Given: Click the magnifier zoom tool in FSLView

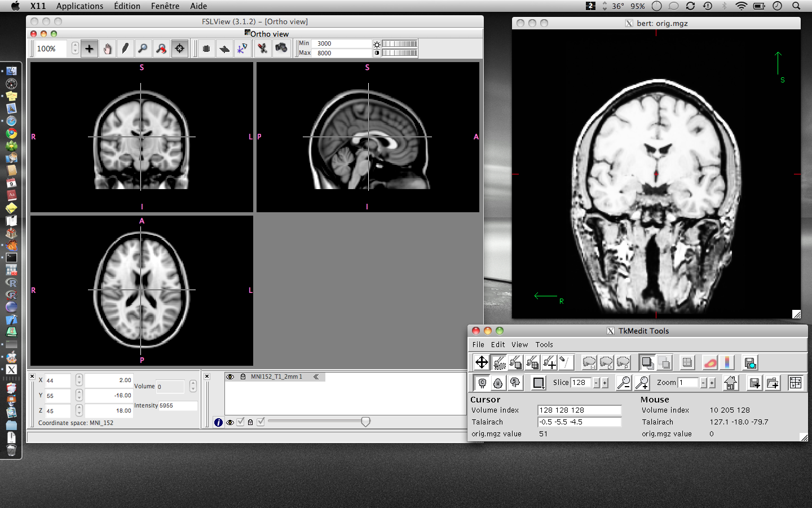Looking at the screenshot, I should pyautogui.click(x=143, y=49).
